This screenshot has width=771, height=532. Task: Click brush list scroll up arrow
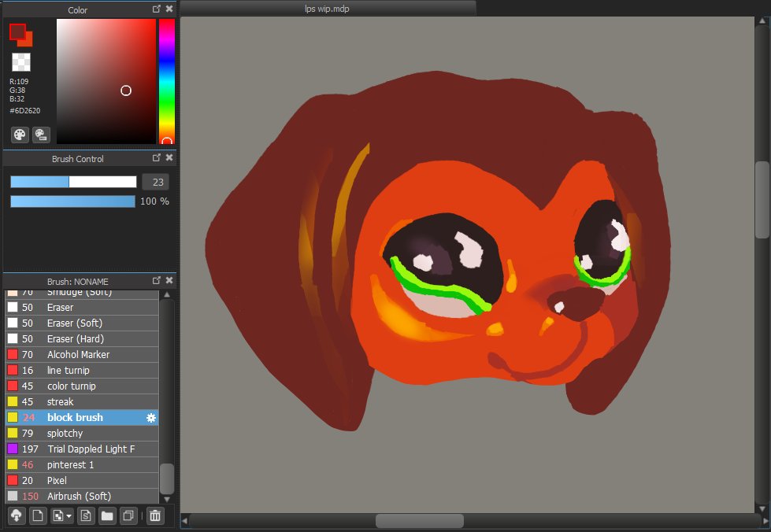tap(167, 295)
